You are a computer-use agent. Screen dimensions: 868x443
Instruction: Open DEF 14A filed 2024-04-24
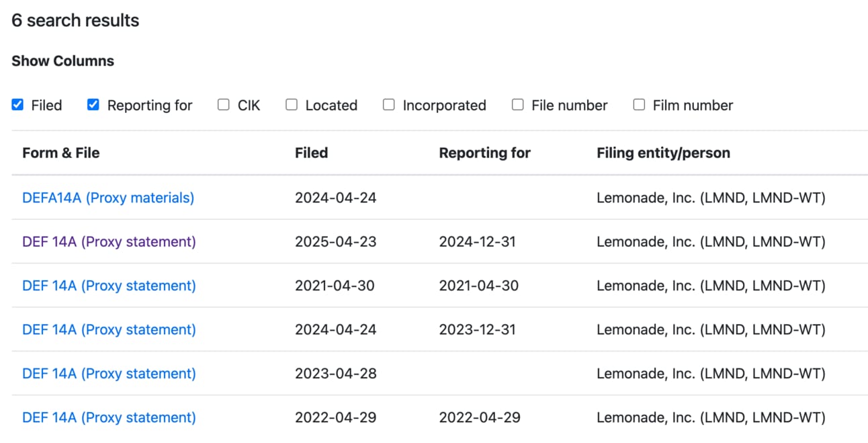pos(109,329)
